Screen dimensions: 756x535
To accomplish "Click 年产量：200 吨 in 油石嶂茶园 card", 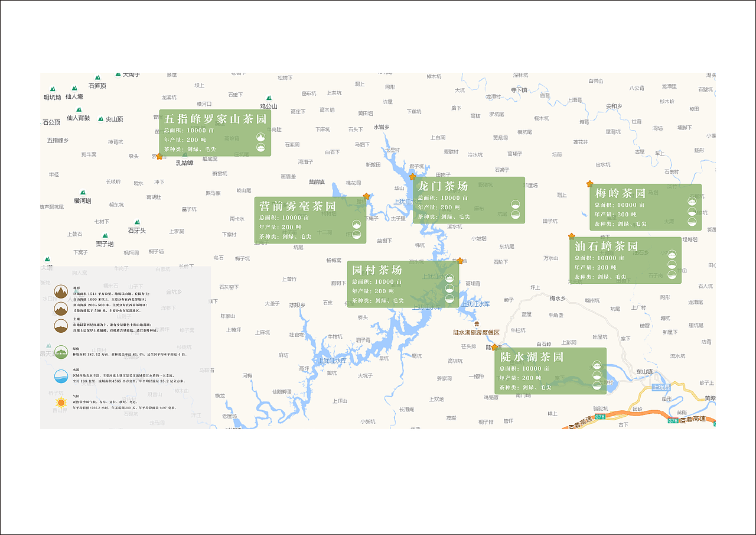I will click(x=595, y=267).
